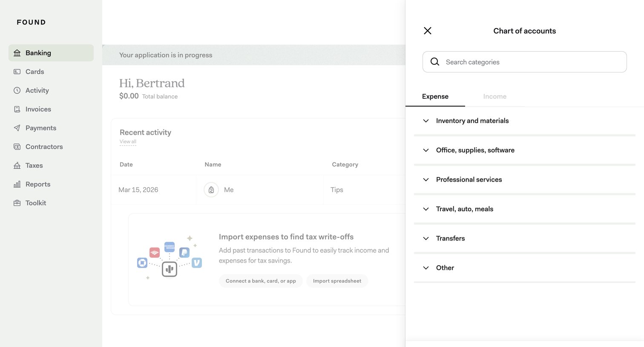The height and width of the screenshot is (347, 644).
Task: Expand Office, supplies, software category
Action: coord(524,150)
